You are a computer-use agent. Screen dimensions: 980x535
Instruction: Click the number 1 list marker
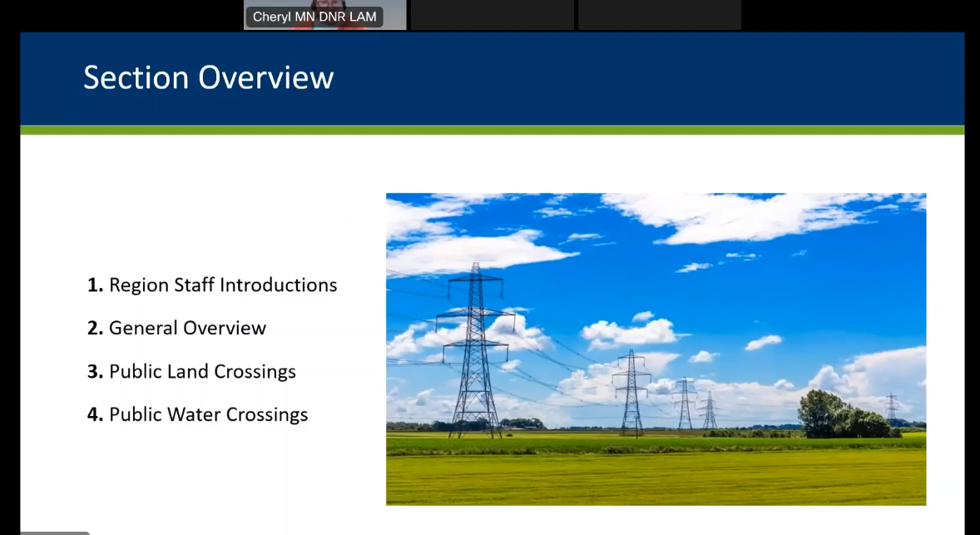(x=94, y=285)
